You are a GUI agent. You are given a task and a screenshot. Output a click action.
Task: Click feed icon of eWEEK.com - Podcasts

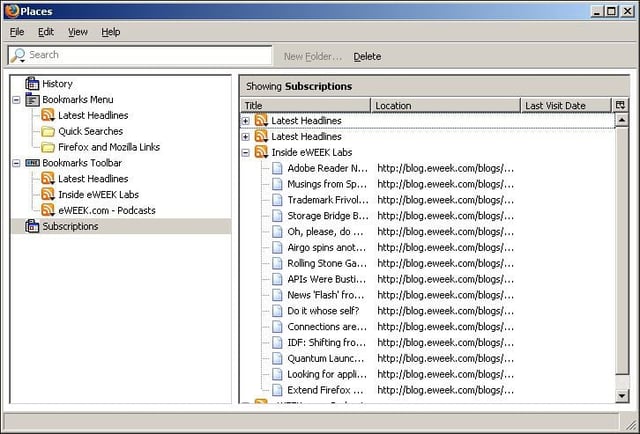pyautogui.click(x=48, y=210)
